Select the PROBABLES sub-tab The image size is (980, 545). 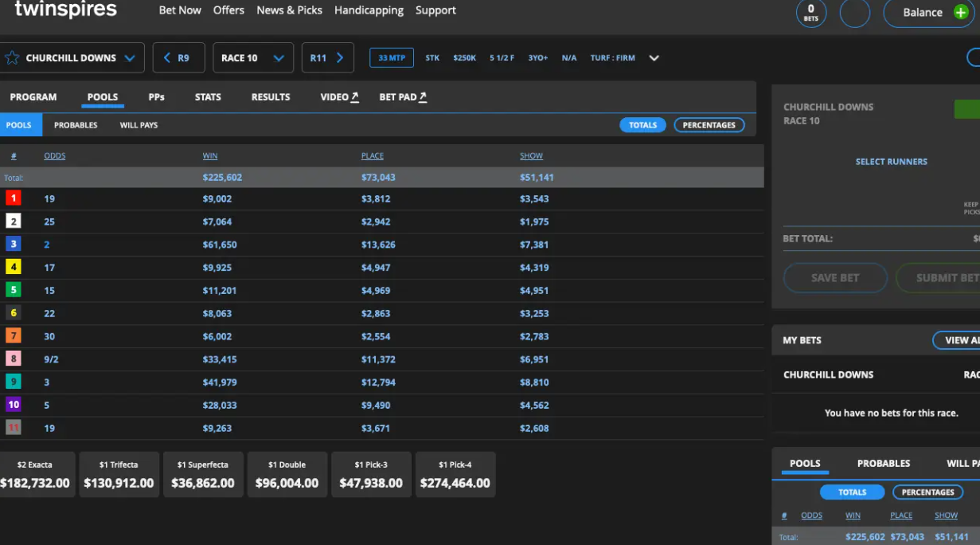pos(76,125)
